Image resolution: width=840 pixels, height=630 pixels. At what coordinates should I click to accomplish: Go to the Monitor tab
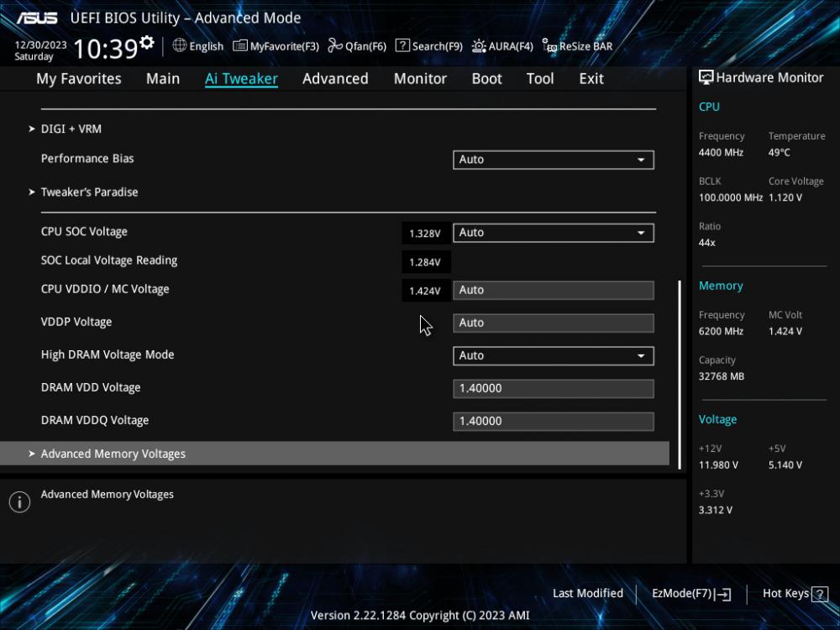coord(420,79)
